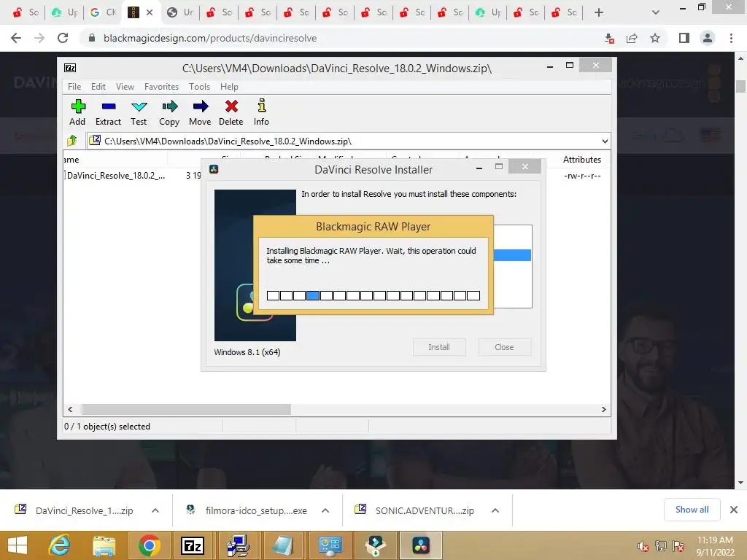Viewport: 747px width, 560px height.
Task: Click the Extract toolbar icon in 7-Zip
Action: pyautogui.click(x=108, y=113)
